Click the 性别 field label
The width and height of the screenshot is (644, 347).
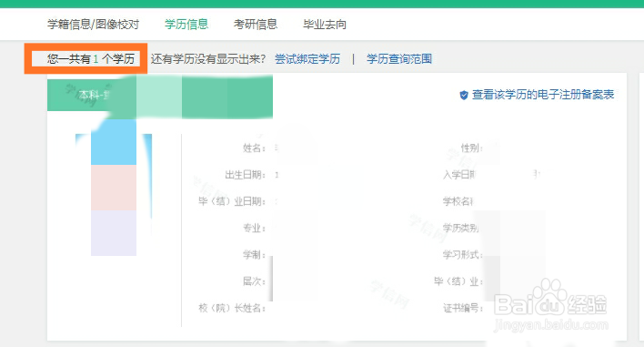point(471,148)
